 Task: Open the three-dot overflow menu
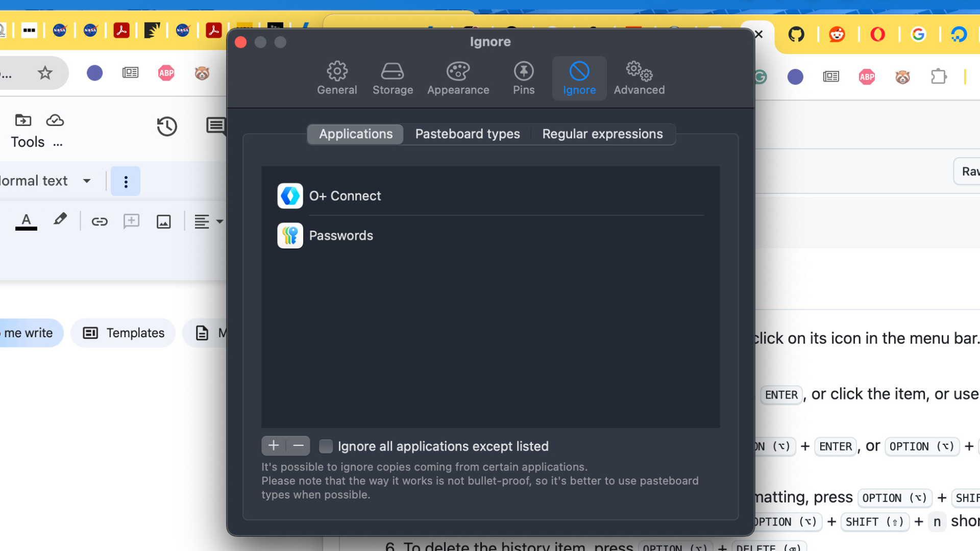125,181
